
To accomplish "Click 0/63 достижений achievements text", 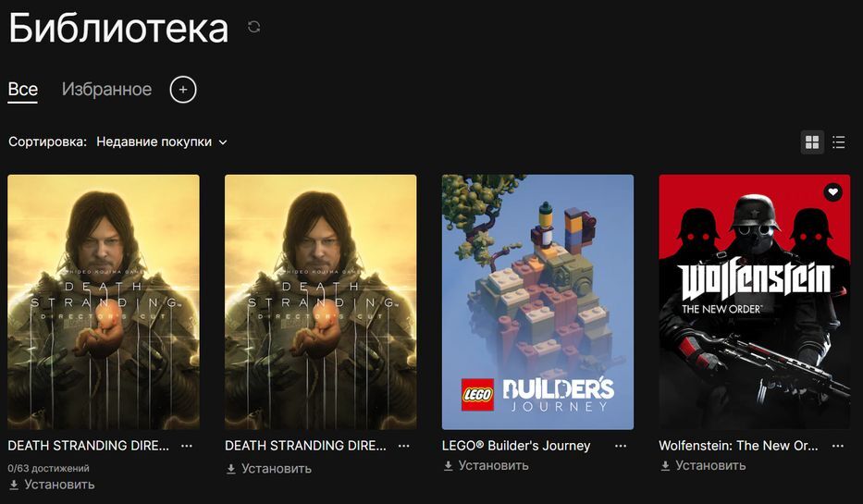I will [48, 468].
